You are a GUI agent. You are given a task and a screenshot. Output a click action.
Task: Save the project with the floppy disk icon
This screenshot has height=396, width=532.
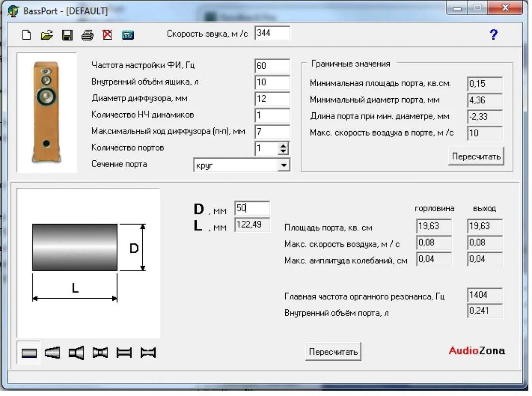coord(67,35)
